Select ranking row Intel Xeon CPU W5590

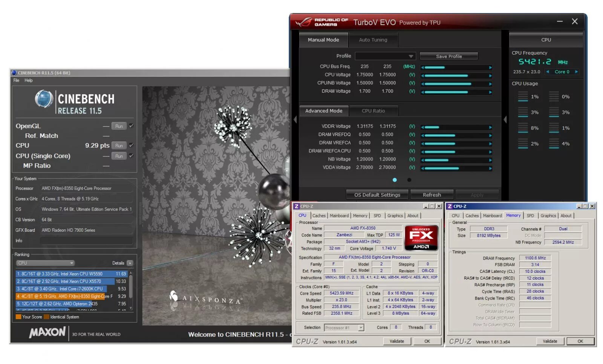click(x=72, y=274)
